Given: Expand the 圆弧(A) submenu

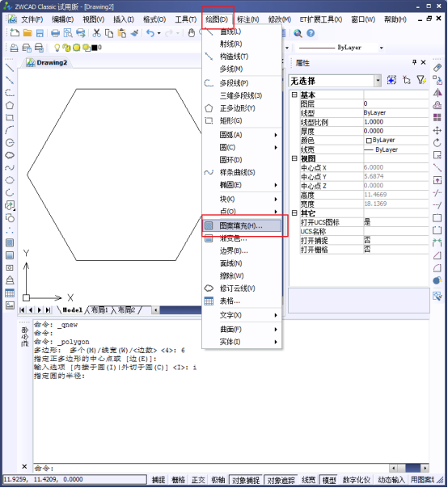Looking at the screenshot, I should click(x=242, y=135).
